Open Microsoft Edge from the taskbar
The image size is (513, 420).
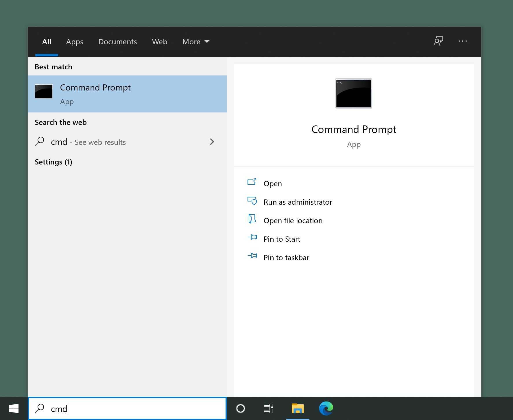(326, 408)
